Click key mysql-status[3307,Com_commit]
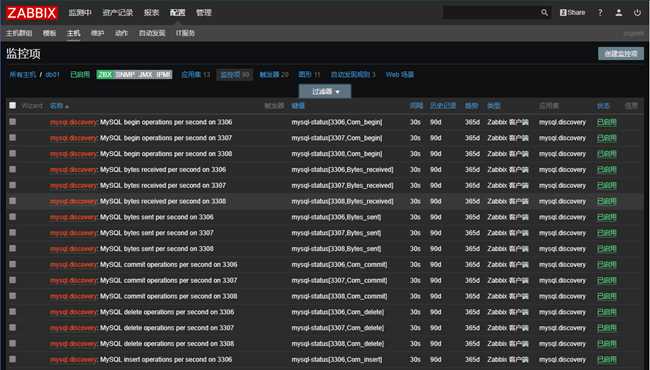This screenshot has height=370, width=650. tap(340, 281)
